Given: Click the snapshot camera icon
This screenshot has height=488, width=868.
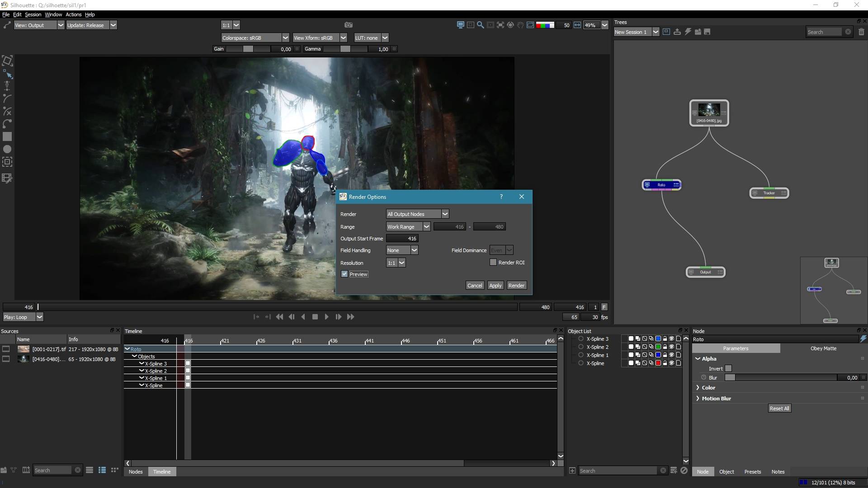Looking at the screenshot, I should click(348, 25).
